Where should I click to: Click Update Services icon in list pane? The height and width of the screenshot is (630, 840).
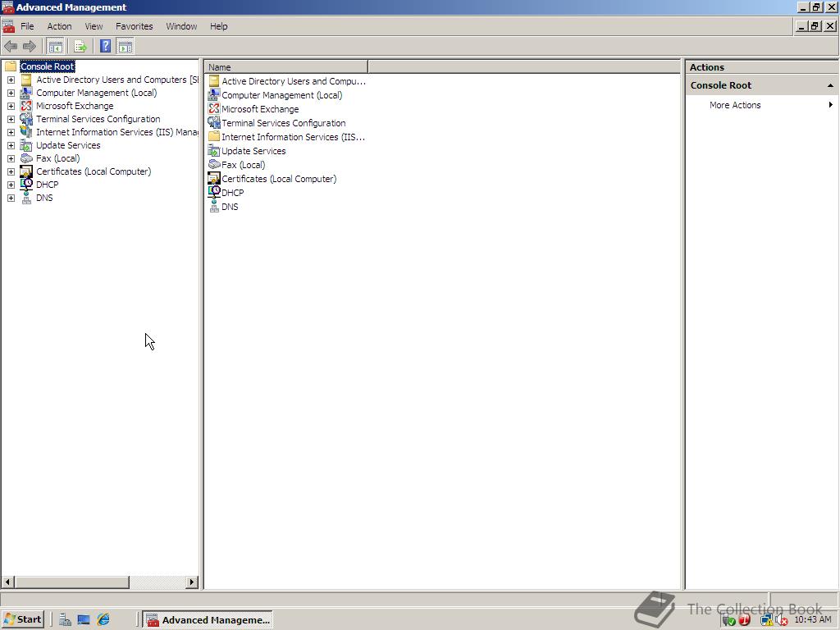pyautogui.click(x=214, y=151)
